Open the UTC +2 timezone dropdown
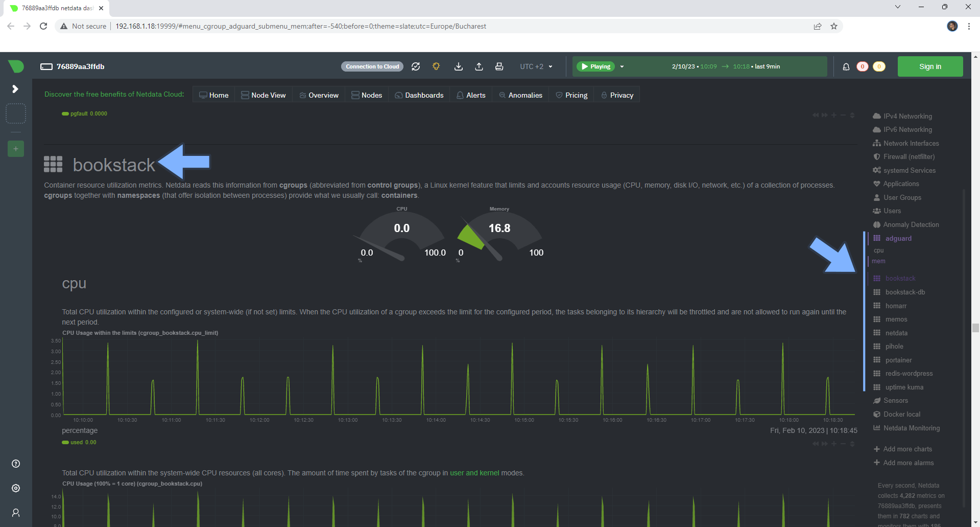Viewport: 980px width, 527px height. click(x=536, y=66)
